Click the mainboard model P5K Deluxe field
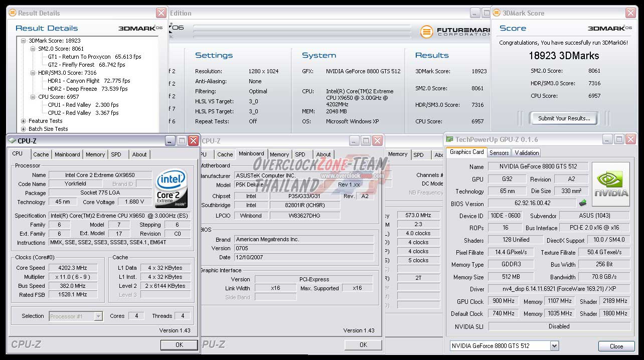This screenshot has width=644, height=360. coord(279,185)
